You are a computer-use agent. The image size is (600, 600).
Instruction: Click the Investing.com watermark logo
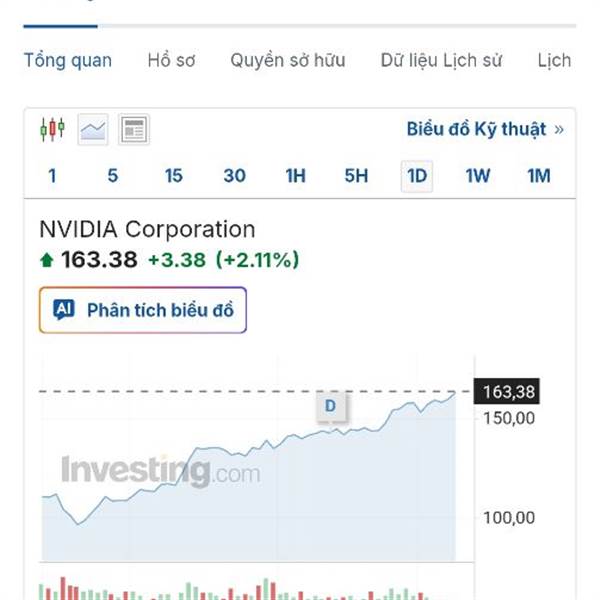tap(161, 471)
